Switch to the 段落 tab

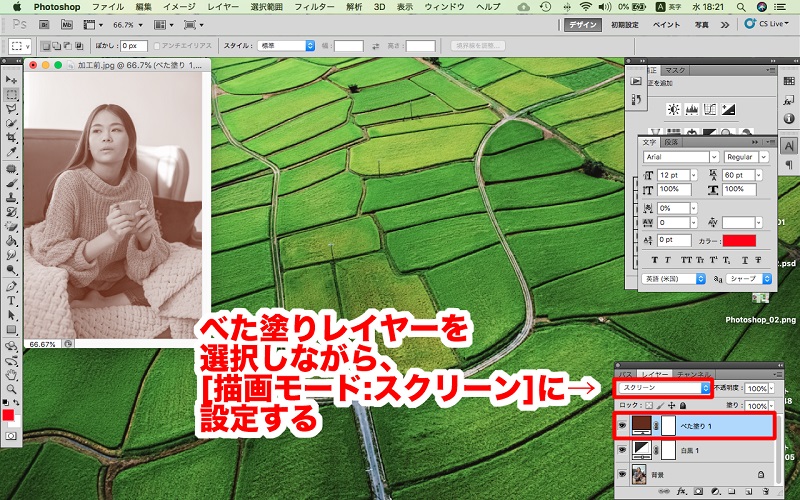tap(671, 142)
